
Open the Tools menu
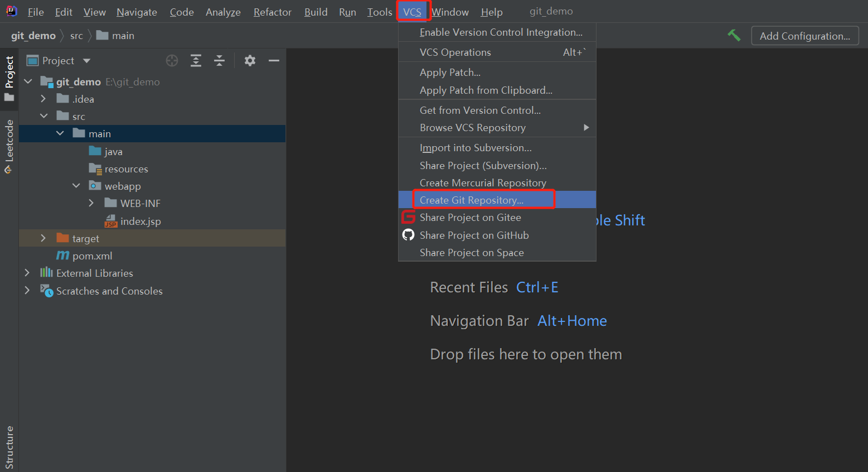(x=380, y=12)
